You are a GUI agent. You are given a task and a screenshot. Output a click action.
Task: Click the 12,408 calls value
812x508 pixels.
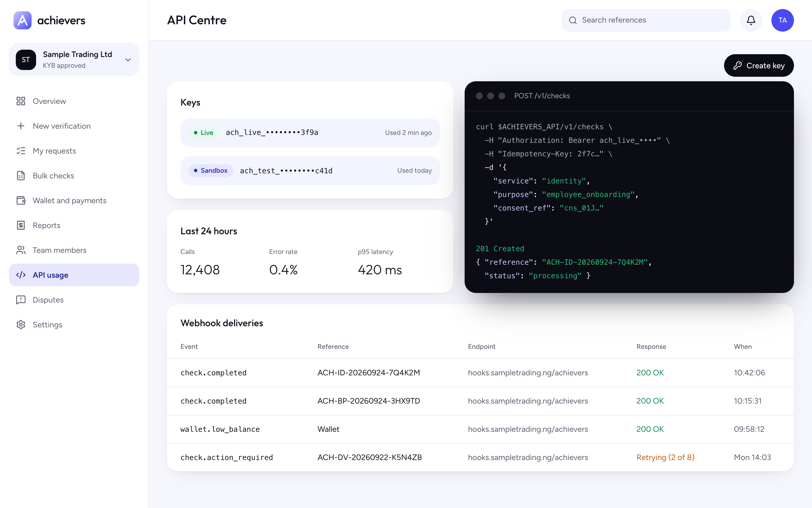click(x=200, y=270)
